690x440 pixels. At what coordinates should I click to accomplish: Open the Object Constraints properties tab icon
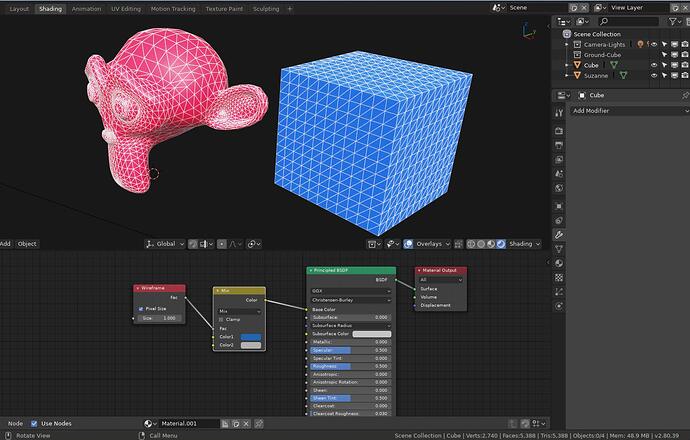coord(559,220)
